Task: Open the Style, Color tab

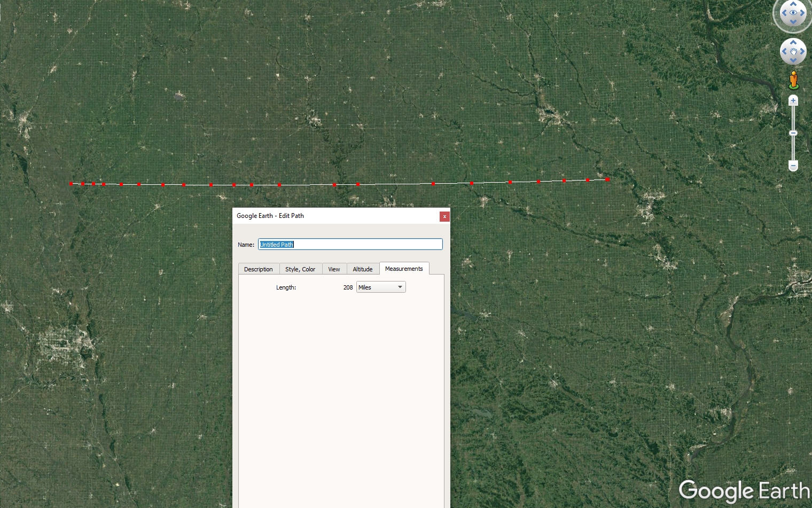Action: pyautogui.click(x=300, y=269)
